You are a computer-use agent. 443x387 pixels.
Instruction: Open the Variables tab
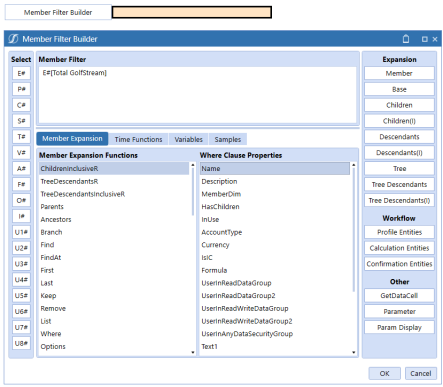click(x=188, y=139)
